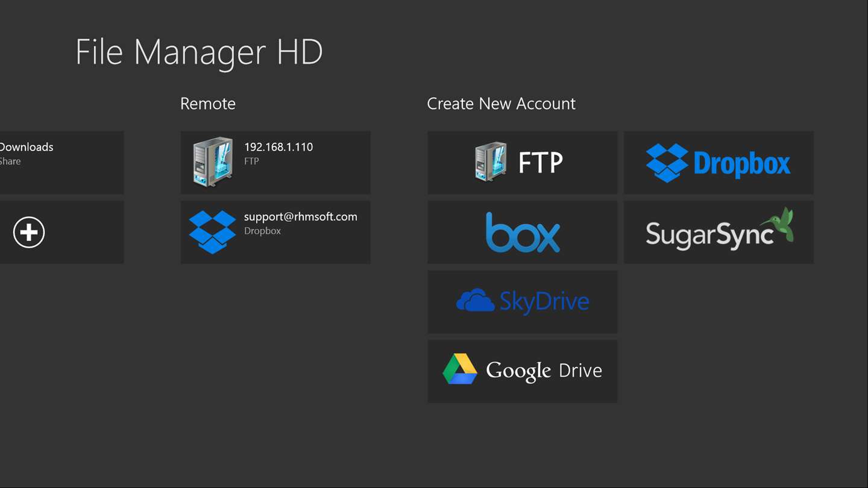
Task: Create a new SkyDrive account
Action: [523, 302]
